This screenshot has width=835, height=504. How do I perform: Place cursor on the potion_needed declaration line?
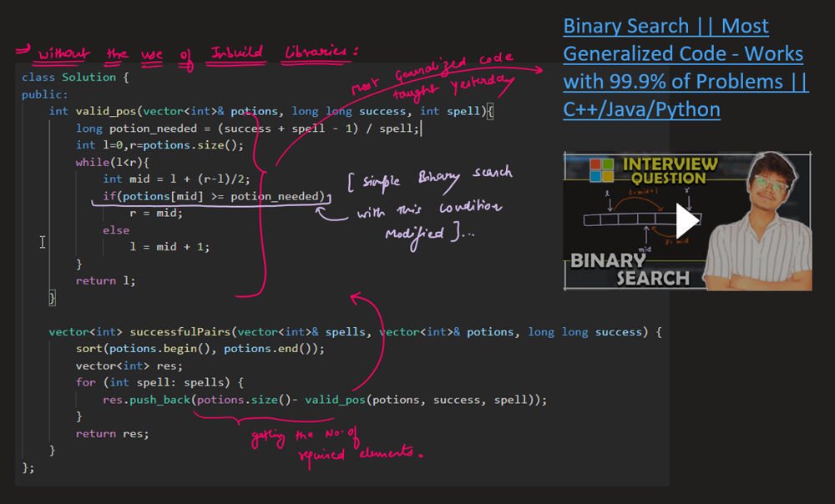tap(247, 129)
